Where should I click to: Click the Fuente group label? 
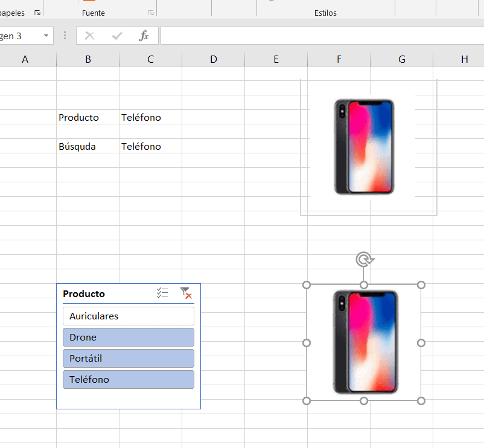[x=93, y=13]
